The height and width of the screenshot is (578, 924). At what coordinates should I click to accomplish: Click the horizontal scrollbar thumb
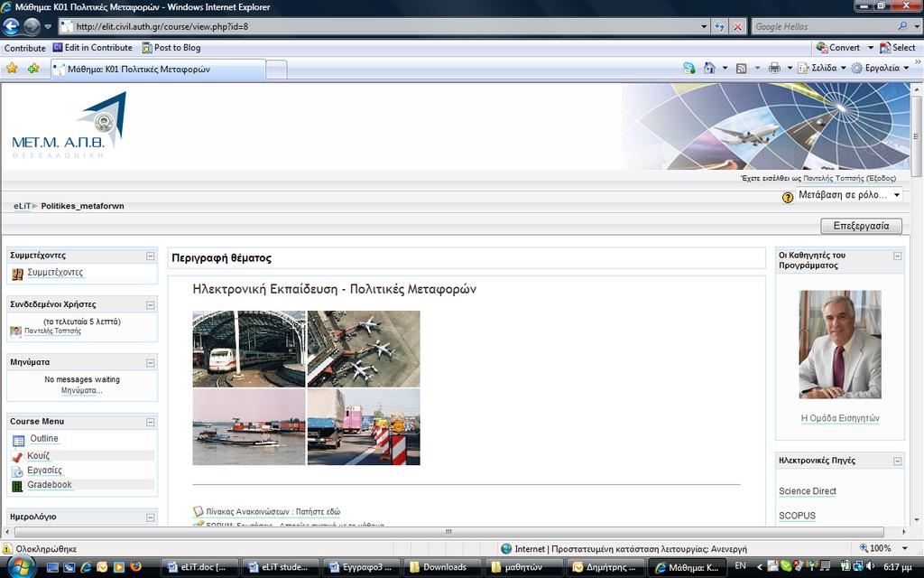448,532
